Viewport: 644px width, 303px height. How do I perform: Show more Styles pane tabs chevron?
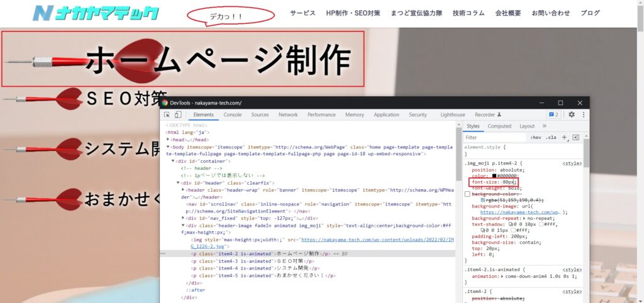545,126
